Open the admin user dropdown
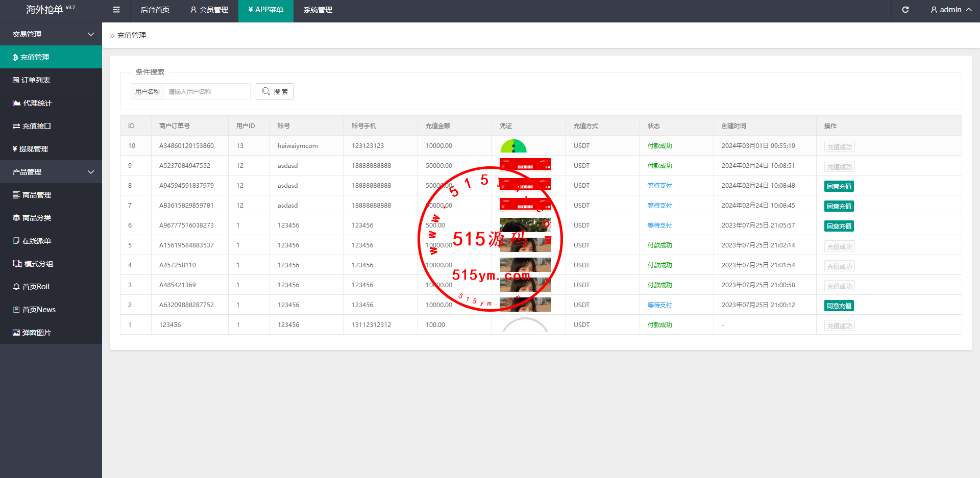This screenshot has width=980, height=478. pos(950,10)
